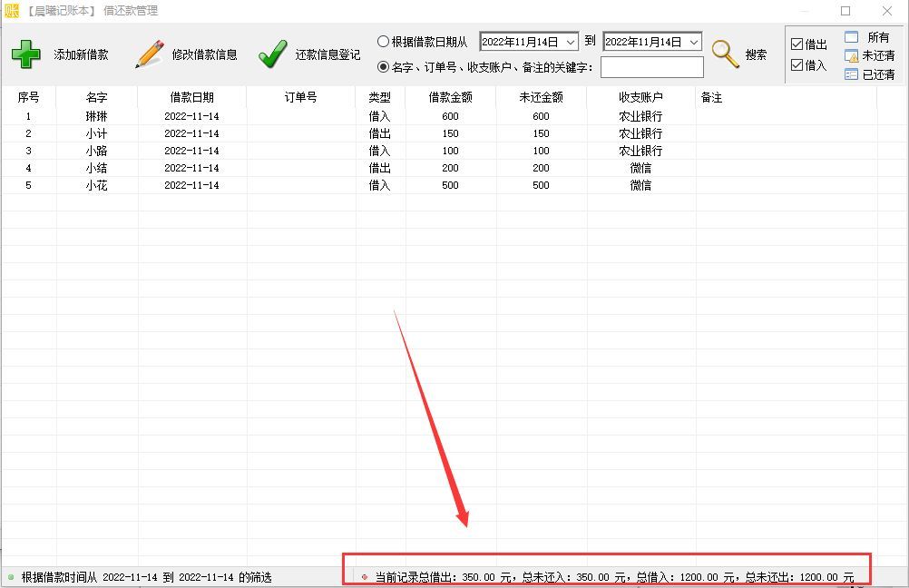
Task: Click the magnifying glass search icon
Action: coord(726,54)
